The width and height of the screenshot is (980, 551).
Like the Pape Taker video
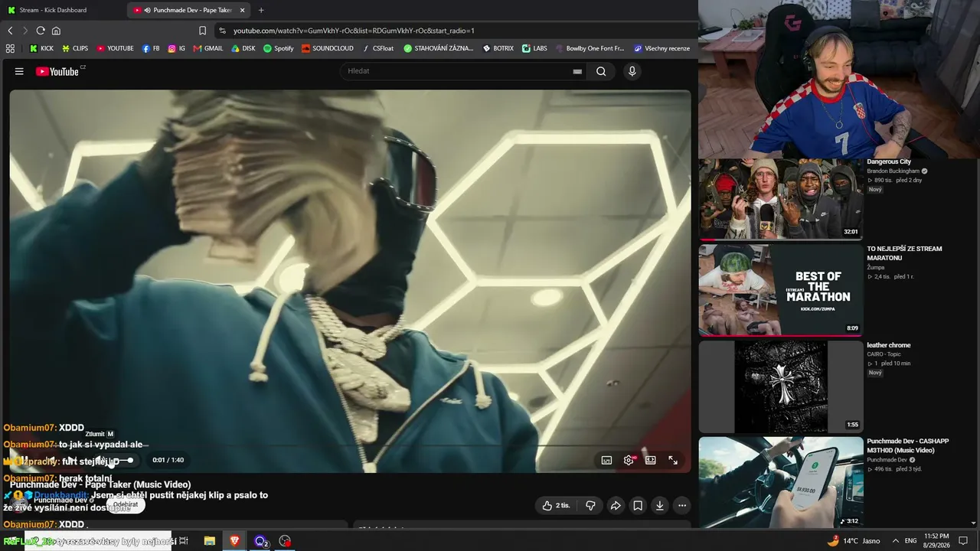pyautogui.click(x=557, y=505)
